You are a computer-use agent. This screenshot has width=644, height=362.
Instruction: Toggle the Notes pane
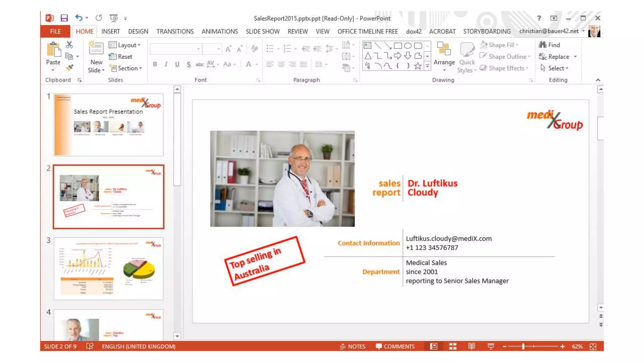click(x=353, y=346)
